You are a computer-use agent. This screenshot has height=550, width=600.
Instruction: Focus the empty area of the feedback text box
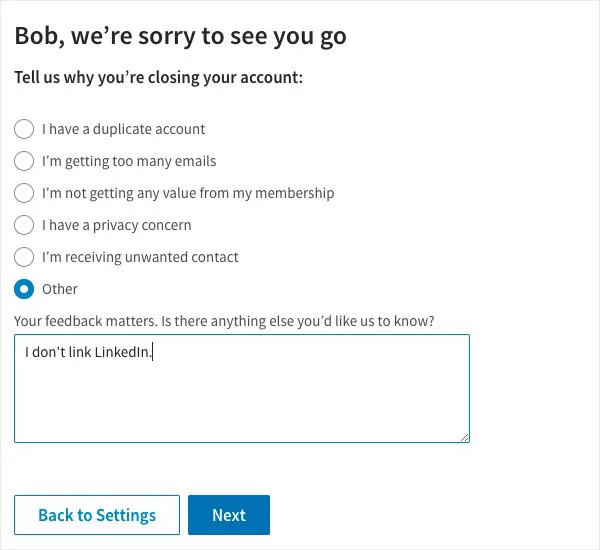click(x=240, y=400)
